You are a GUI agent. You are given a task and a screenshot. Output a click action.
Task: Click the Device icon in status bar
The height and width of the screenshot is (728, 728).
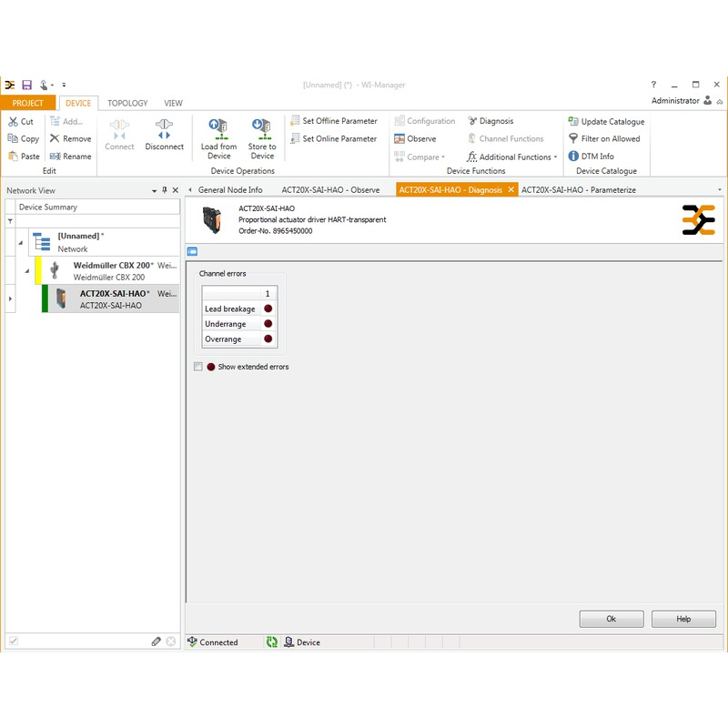click(288, 642)
